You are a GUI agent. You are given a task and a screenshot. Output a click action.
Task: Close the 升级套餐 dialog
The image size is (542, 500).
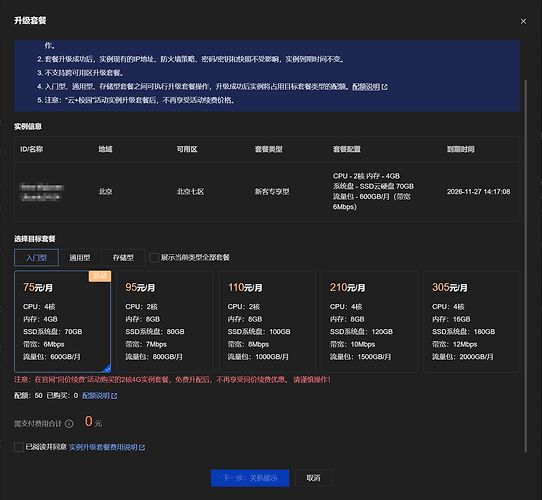click(x=523, y=21)
